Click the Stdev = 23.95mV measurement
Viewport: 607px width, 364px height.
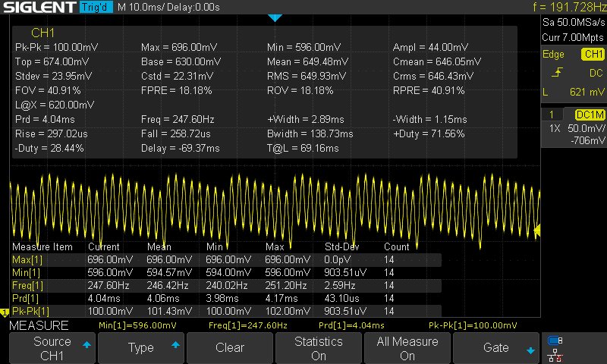53,76
